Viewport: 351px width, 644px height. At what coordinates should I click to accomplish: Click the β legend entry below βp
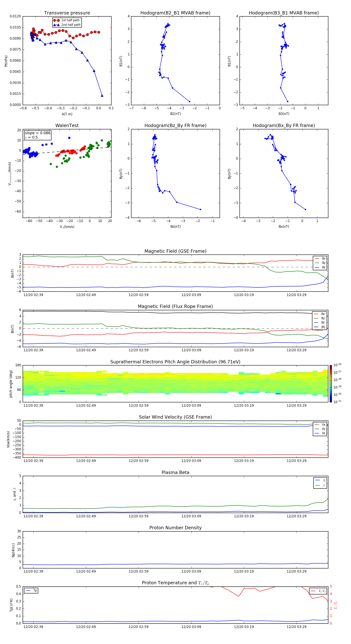point(320,485)
